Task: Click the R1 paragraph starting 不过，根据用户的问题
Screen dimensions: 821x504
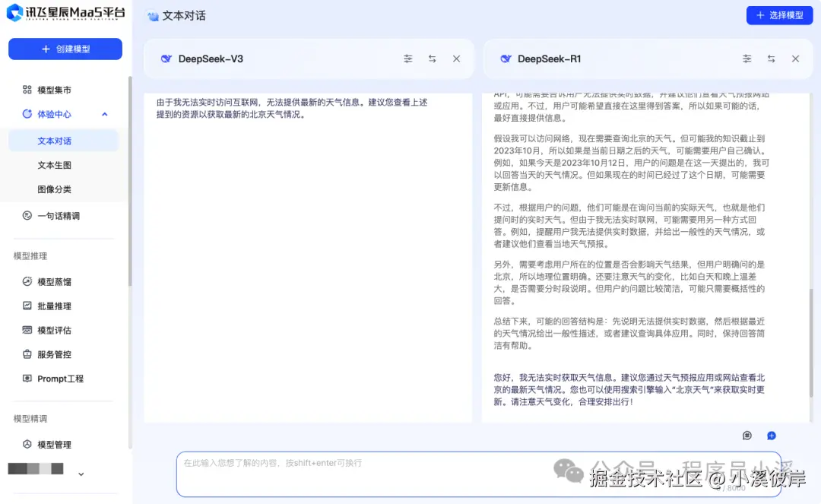Action: coord(629,226)
